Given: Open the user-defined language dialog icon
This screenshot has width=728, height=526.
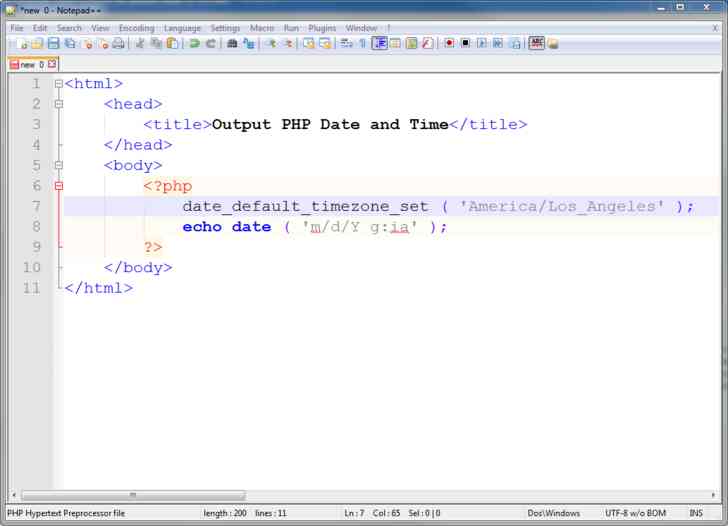Looking at the screenshot, I should click(395, 44).
